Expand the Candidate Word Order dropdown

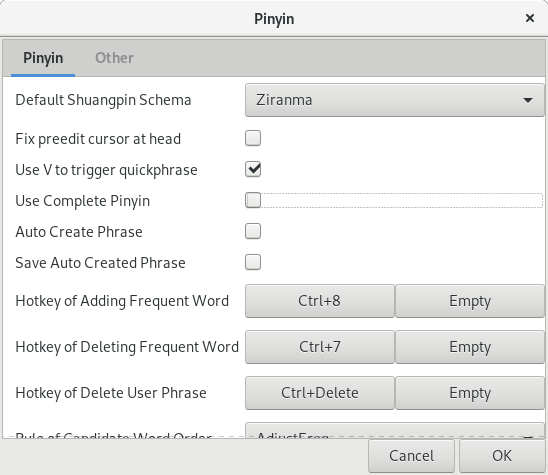point(395,431)
